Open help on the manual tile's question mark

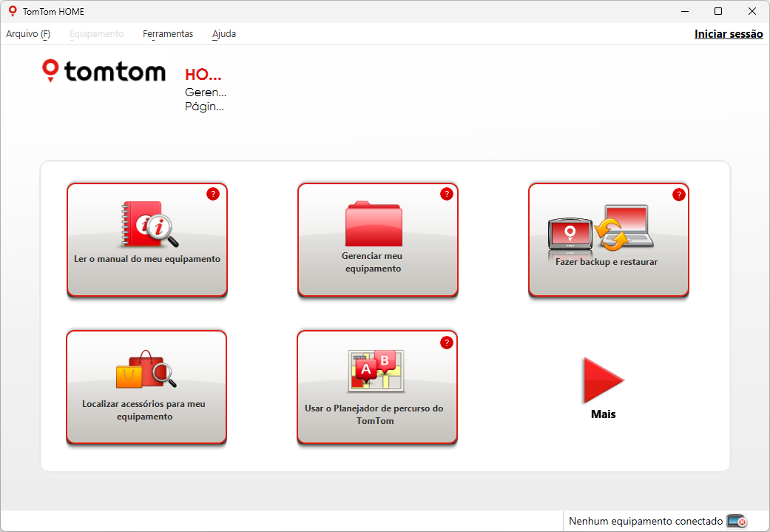point(212,194)
